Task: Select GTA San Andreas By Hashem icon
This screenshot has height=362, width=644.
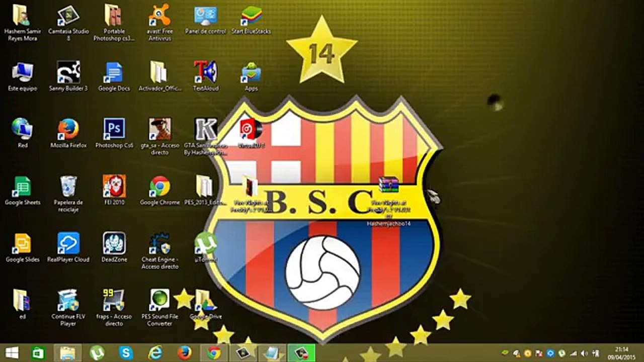Action: 205,136
